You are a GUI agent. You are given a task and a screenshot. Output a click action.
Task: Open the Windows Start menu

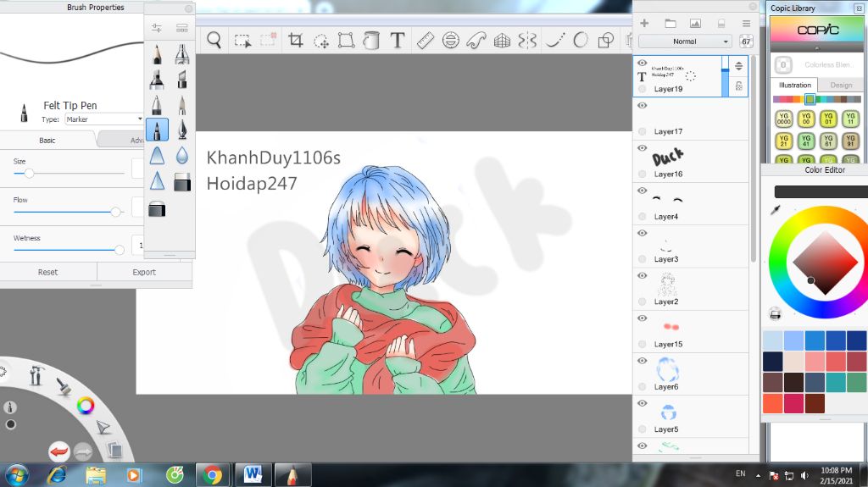tap(17, 475)
